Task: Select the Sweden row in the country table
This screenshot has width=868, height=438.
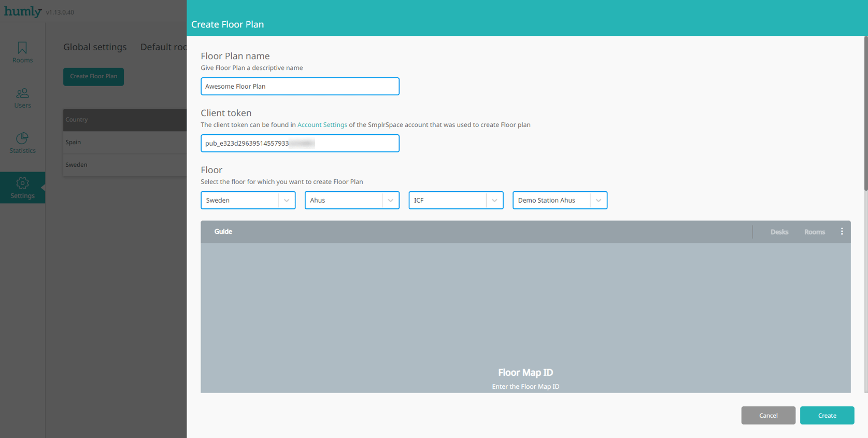Action: 125,165
